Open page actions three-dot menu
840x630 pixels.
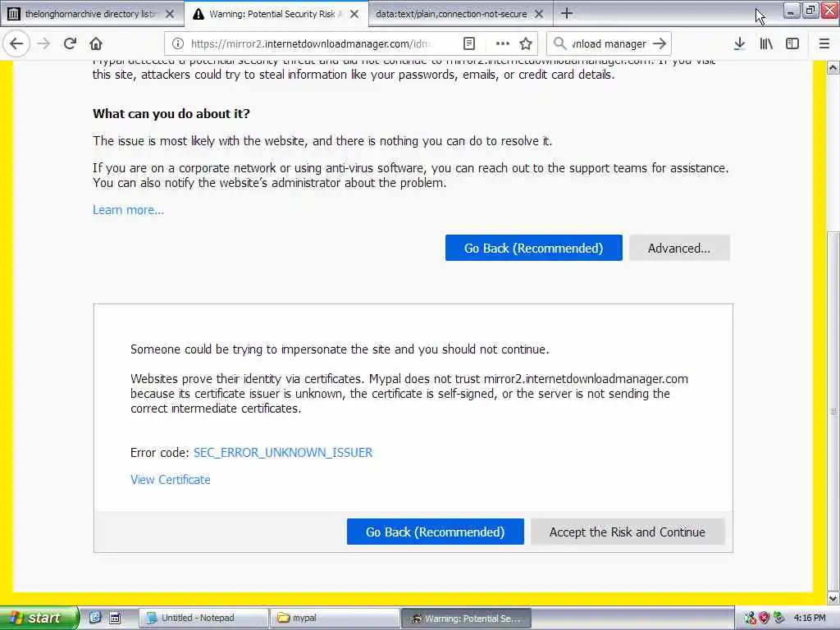(503, 44)
